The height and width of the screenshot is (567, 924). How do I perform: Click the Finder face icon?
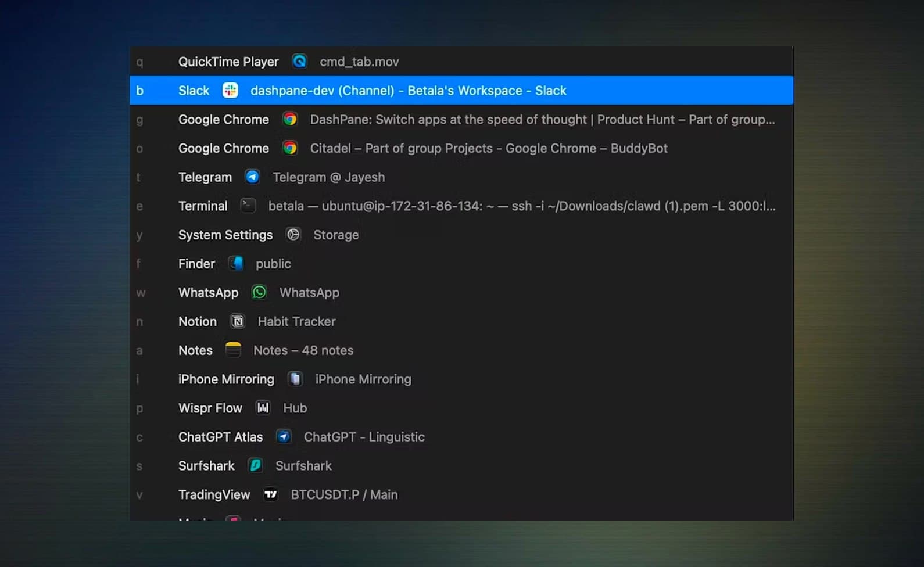(x=235, y=263)
